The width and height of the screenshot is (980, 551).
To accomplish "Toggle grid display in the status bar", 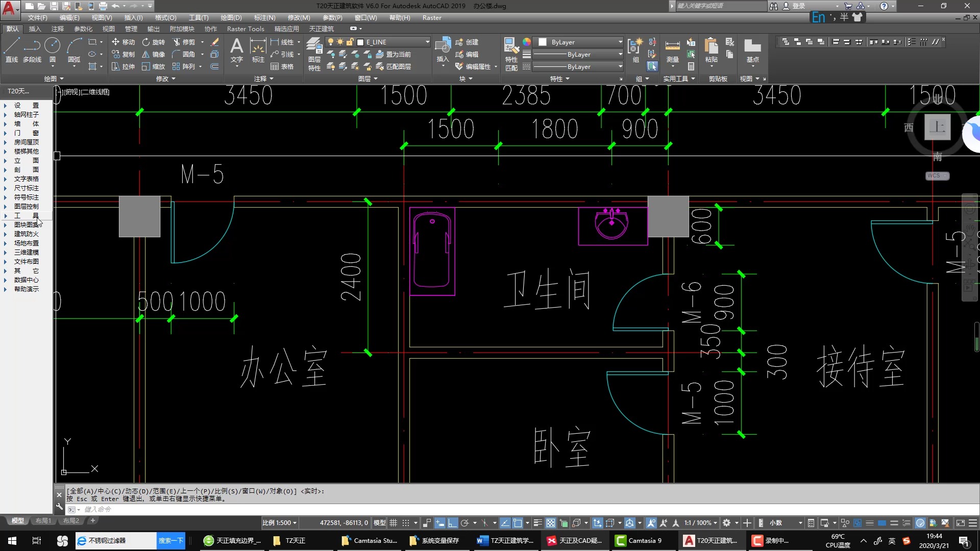I will pos(393,522).
